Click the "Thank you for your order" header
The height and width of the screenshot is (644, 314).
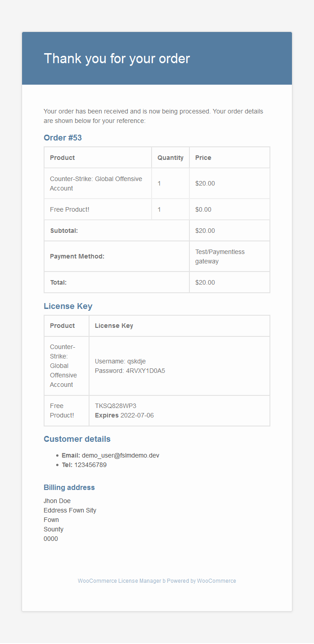pos(117,59)
